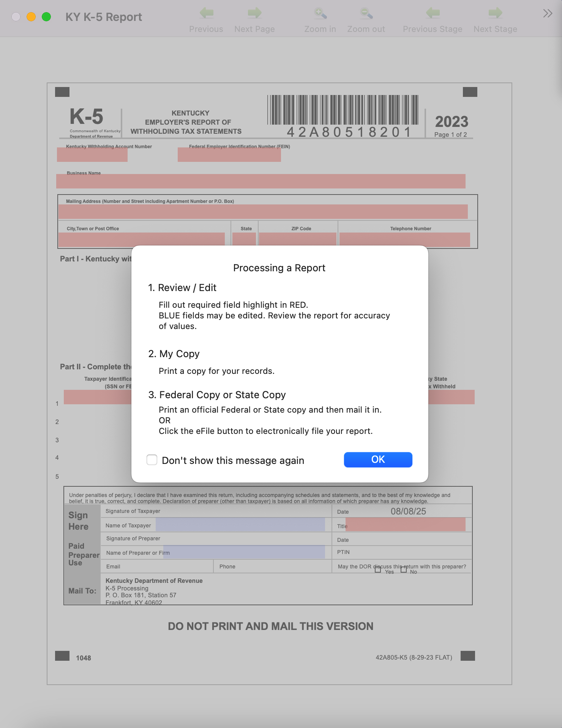Click the Zoom in magnifier icon
Viewport: 562px width, 728px height.
[320, 13]
